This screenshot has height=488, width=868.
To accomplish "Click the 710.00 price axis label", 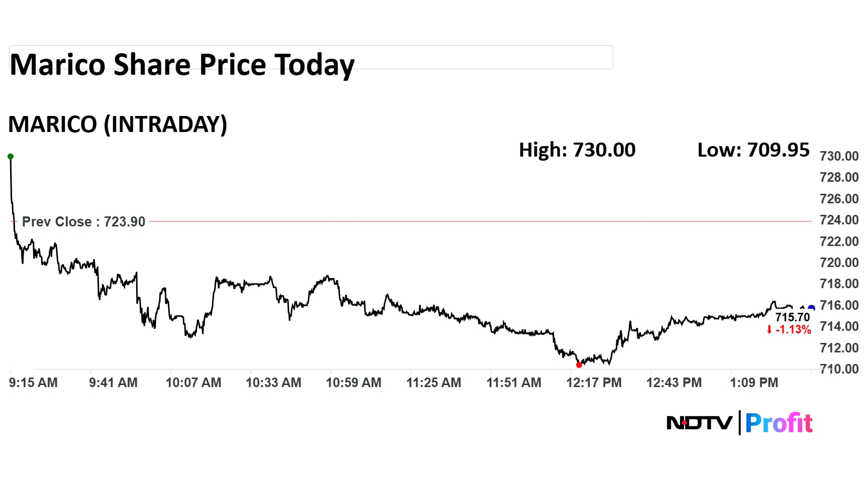I will tap(839, 369).
